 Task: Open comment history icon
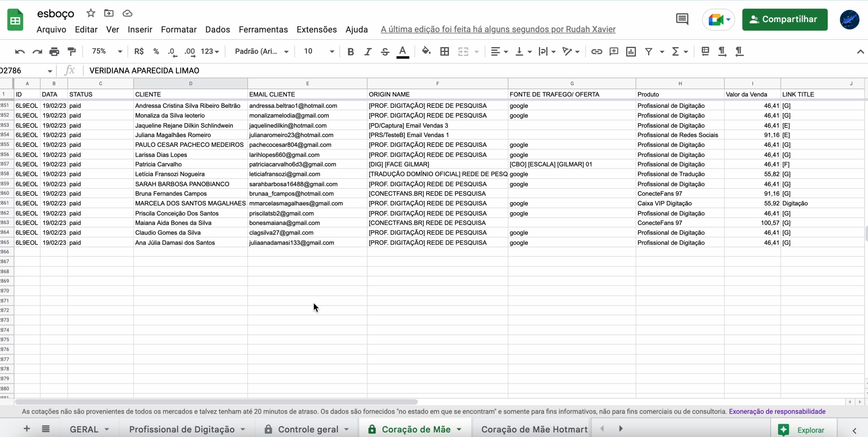coord(682,19)
